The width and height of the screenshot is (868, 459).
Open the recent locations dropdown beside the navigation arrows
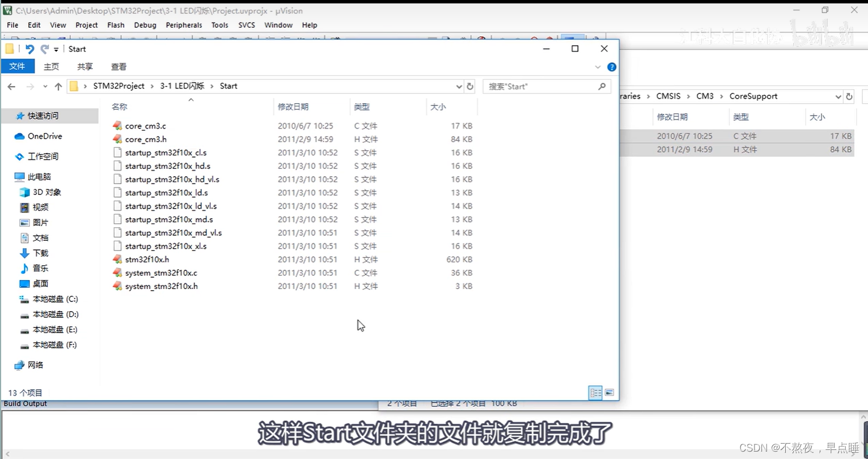click(45, 86)
